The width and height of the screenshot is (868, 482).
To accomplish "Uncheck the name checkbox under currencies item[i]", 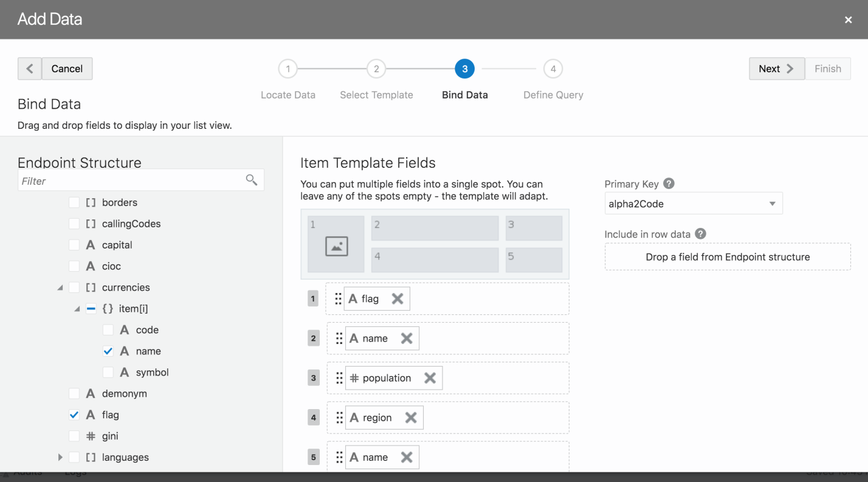I will tap(108, 351).
